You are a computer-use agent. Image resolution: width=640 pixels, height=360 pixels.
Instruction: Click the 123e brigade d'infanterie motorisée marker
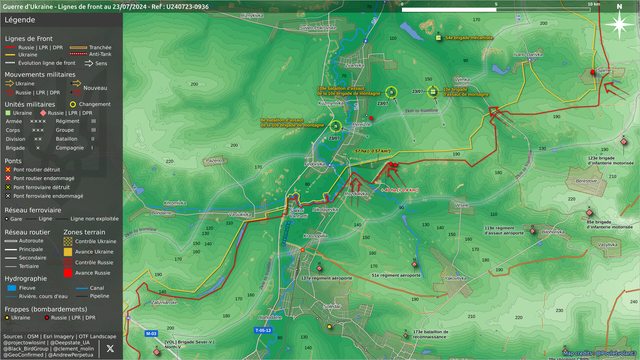coord(624,142)
